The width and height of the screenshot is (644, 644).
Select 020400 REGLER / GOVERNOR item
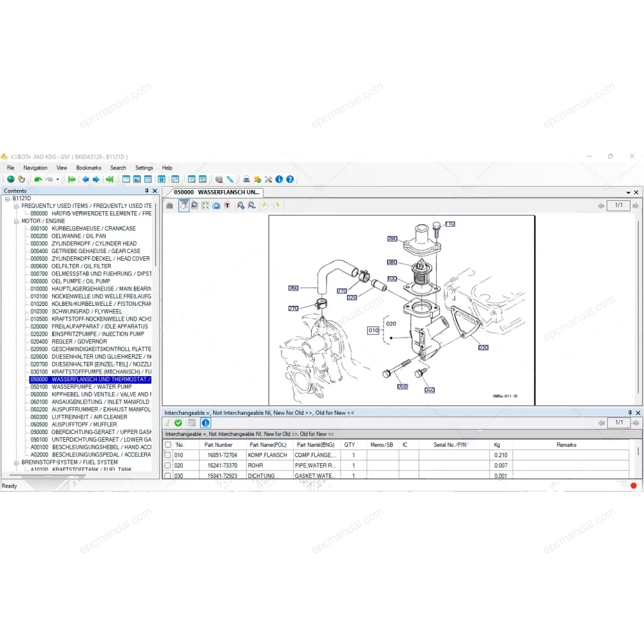(69, 342)
